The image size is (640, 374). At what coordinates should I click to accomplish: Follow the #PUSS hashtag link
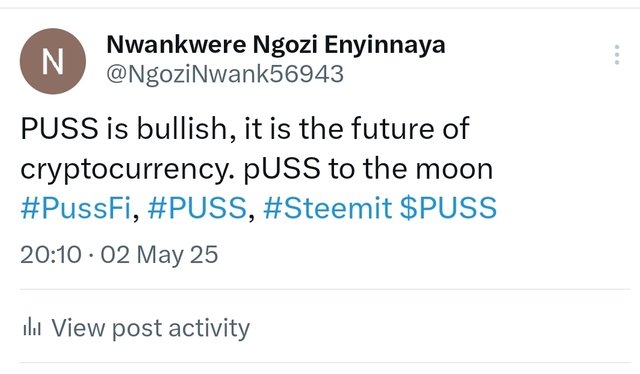(x=198, y=208)
